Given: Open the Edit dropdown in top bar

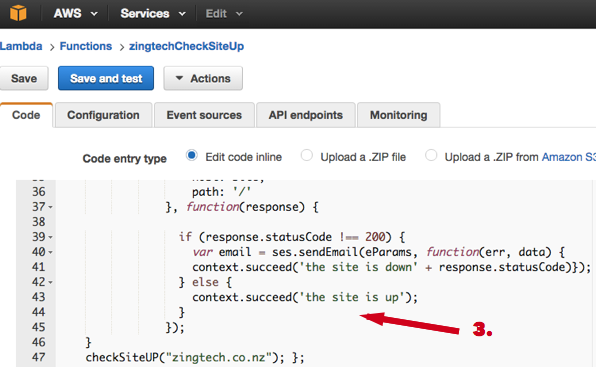Looking at the screenshot, I should coord(224,14).
